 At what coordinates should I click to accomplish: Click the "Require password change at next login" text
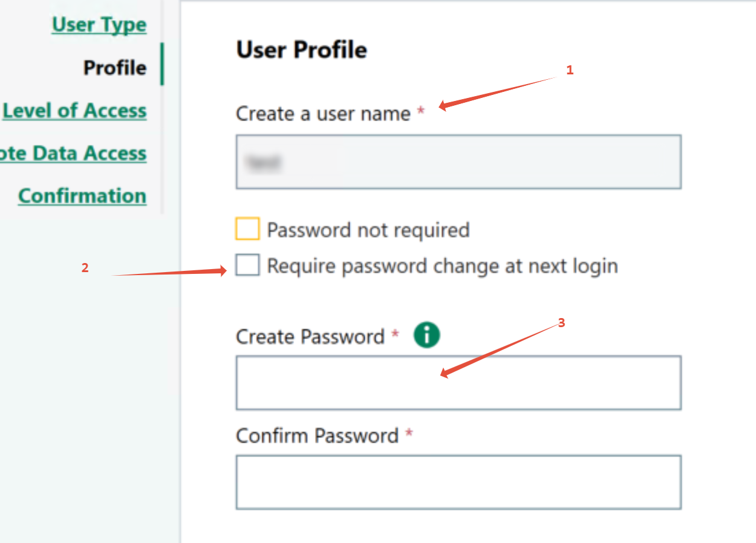[x=442, y=266]
